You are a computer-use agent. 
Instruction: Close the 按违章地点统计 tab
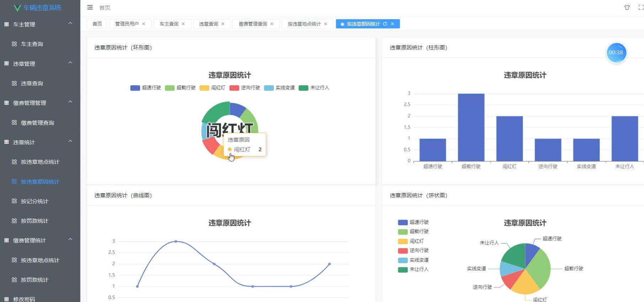[x=326, y=24]
